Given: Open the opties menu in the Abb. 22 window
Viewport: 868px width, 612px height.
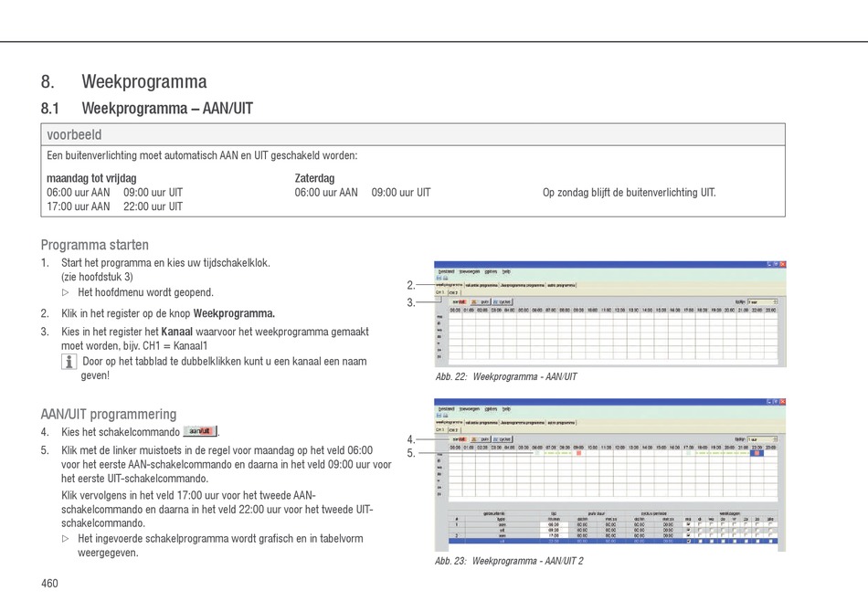Looking at the screenshot, I should tap(491, 271).
